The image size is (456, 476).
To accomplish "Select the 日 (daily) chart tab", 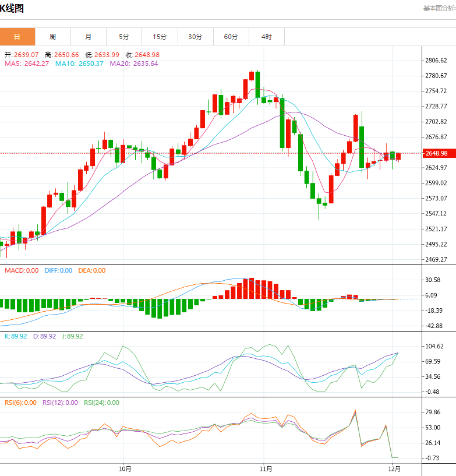I will pyautogui.click(x=17, y=37).
